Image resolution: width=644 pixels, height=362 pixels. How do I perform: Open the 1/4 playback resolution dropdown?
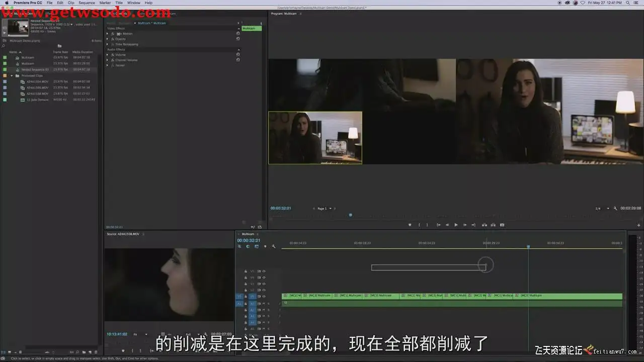[x=602, y=208]
